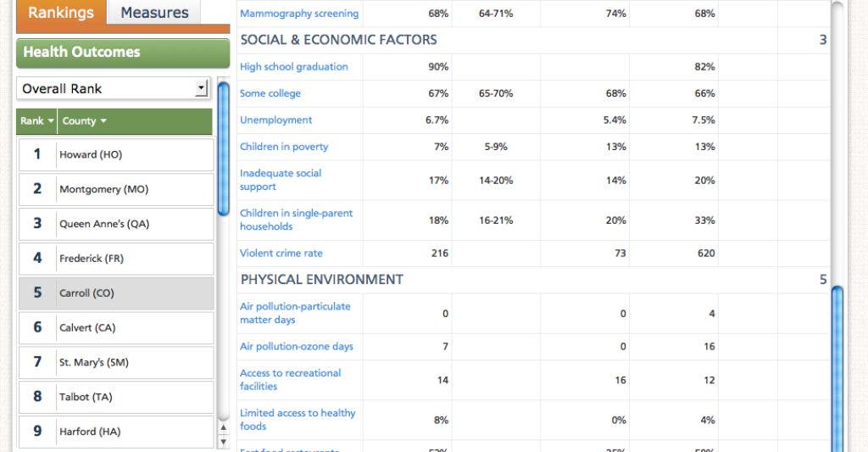868x452 pixels.
Task: Select the Rankings tab
Action: point(61,12)
